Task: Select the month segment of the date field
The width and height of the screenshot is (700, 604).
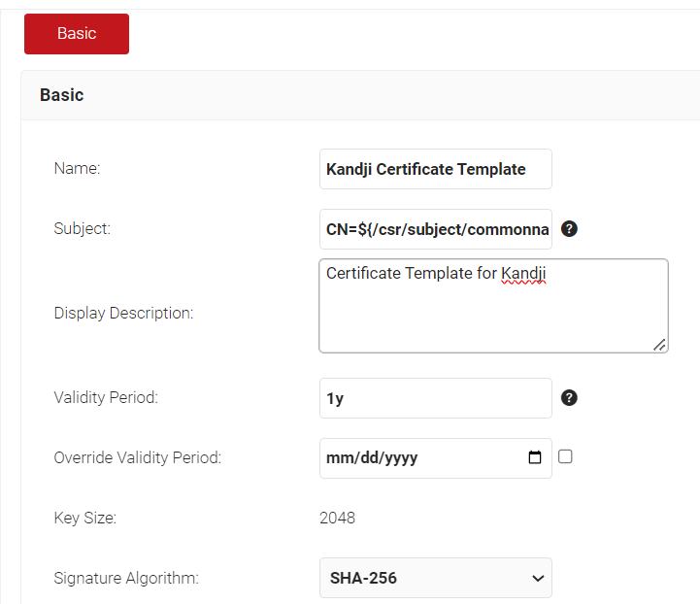Action: (336, 457)
